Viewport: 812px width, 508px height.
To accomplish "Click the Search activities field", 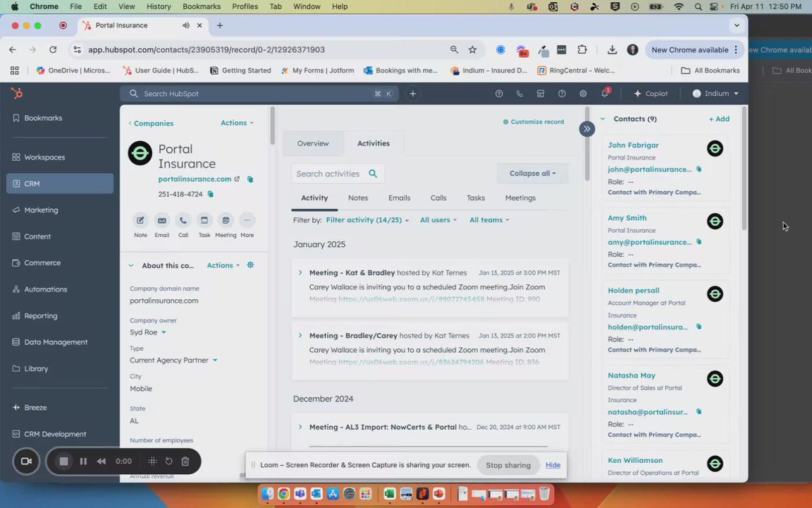I will (338, 174).
